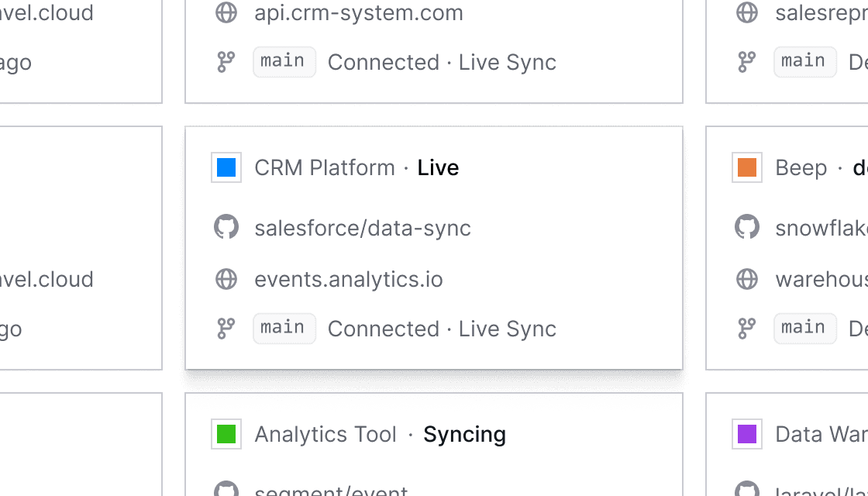This screenshot has width=868, height=496.
Task: Click the Syncing status label
Action: pyautogui.click(x=464, y=435)
